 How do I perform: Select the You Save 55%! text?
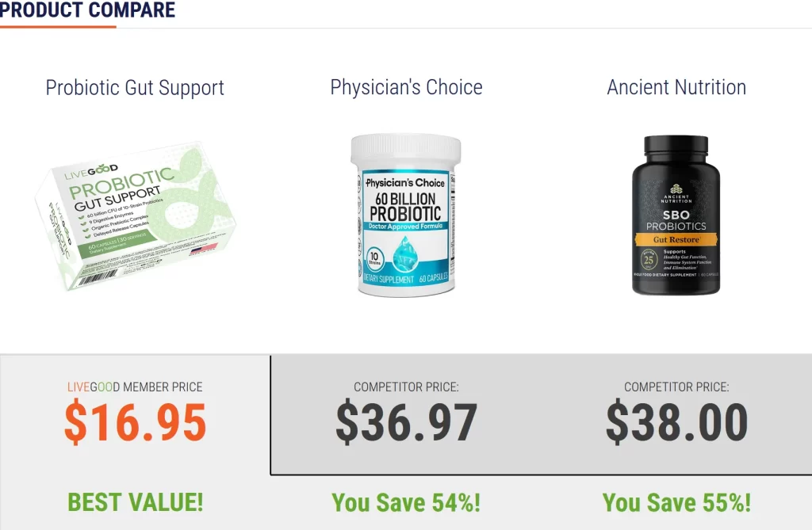click(x=676, y=502)
